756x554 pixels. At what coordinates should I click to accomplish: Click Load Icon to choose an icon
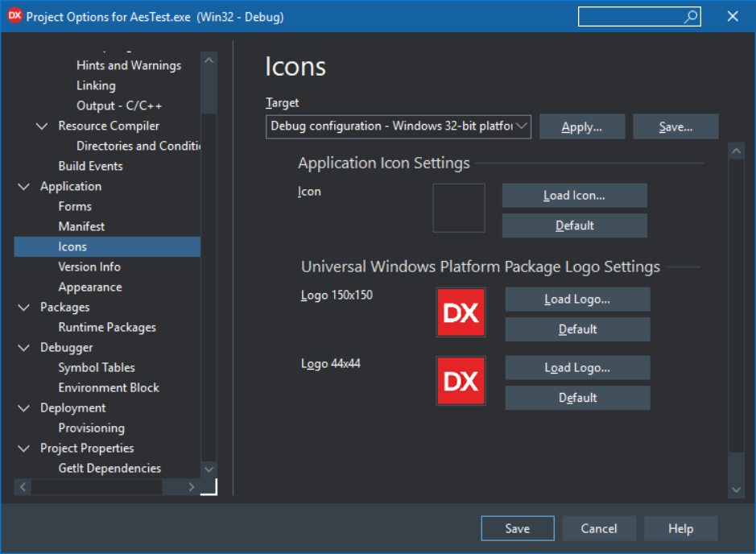(574, 195)
